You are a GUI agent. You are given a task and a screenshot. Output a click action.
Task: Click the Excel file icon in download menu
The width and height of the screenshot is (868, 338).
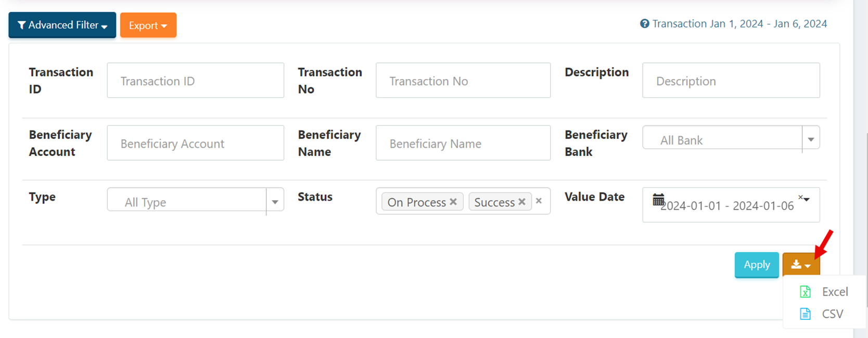click(805, 292)
